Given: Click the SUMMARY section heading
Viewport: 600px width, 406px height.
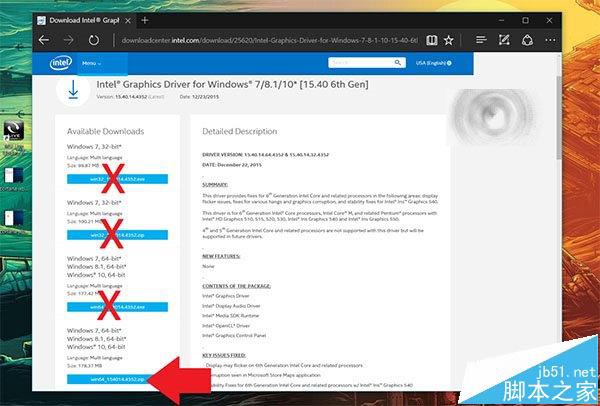Looking at the screenshot, I should pos(215,184).
